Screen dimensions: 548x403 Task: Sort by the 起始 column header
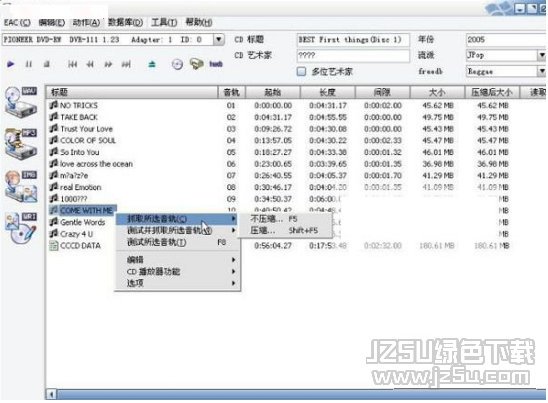coord(273,92)
